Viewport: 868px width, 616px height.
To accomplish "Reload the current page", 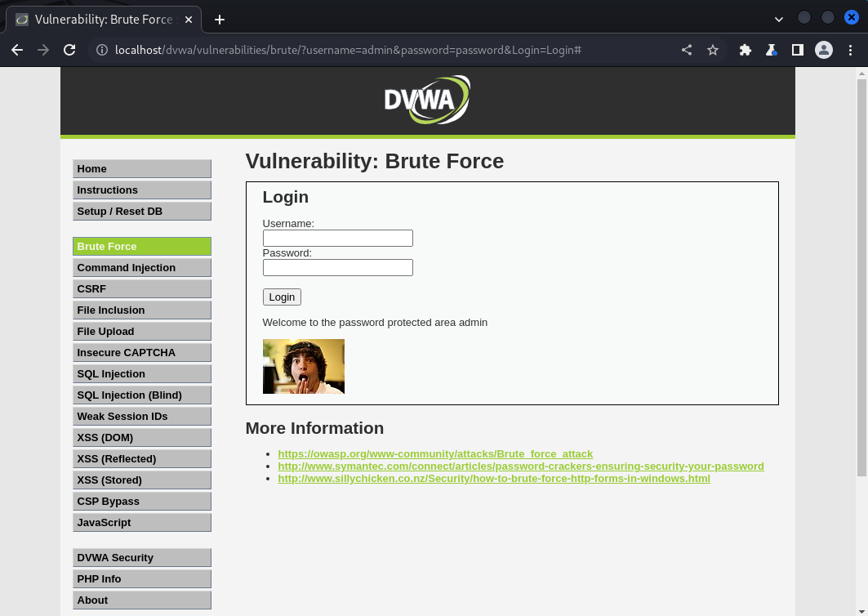I will 69,50.
